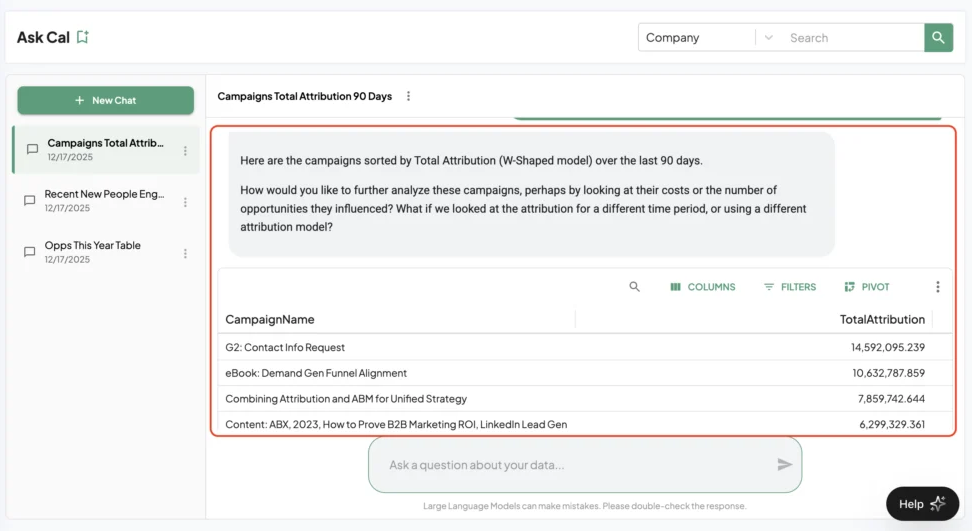Viewport: 972px width, 531px height.
Task: Select the Content: ABX, 2023 LinkedIn Lead Gen row
Action: (x=585, y=424)
